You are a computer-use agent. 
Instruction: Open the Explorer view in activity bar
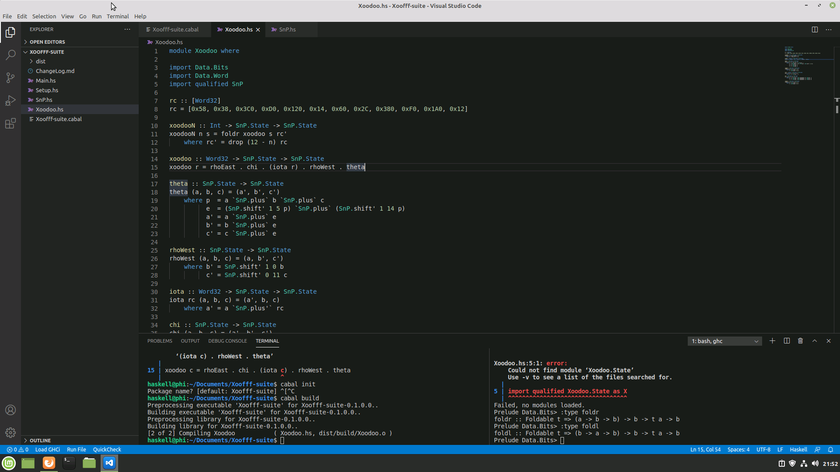(10, 33)
